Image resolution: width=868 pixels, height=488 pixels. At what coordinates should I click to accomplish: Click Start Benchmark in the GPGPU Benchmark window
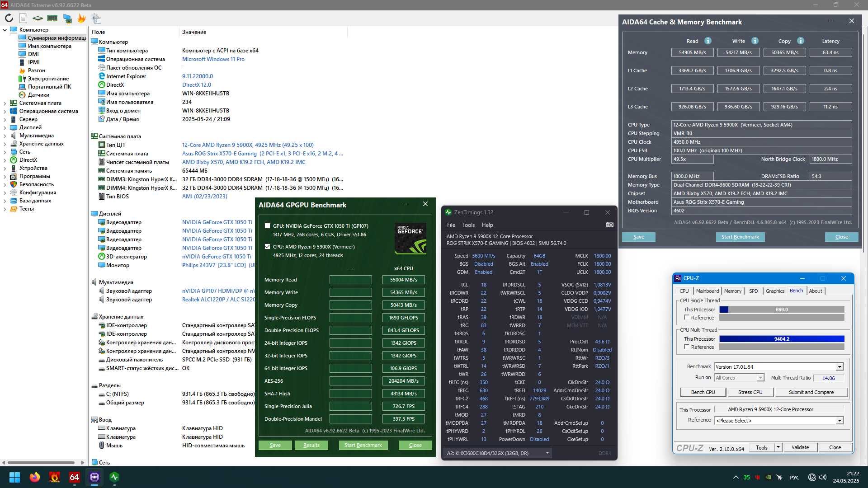tap(363, 445)
